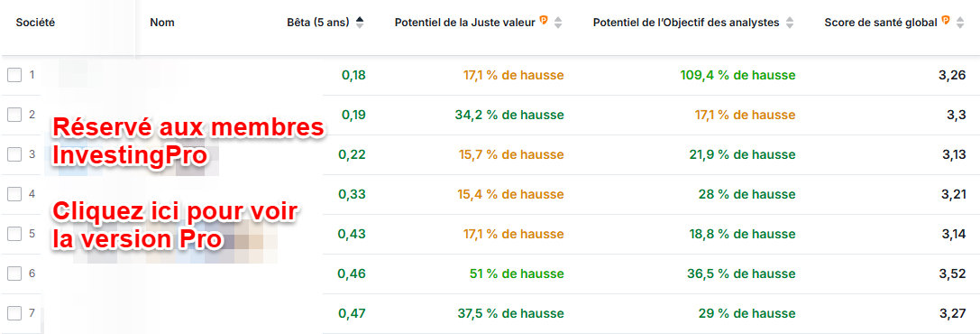Check the box for row 3
The width and height of the screenshot is (980, 334).
[14, 154]
